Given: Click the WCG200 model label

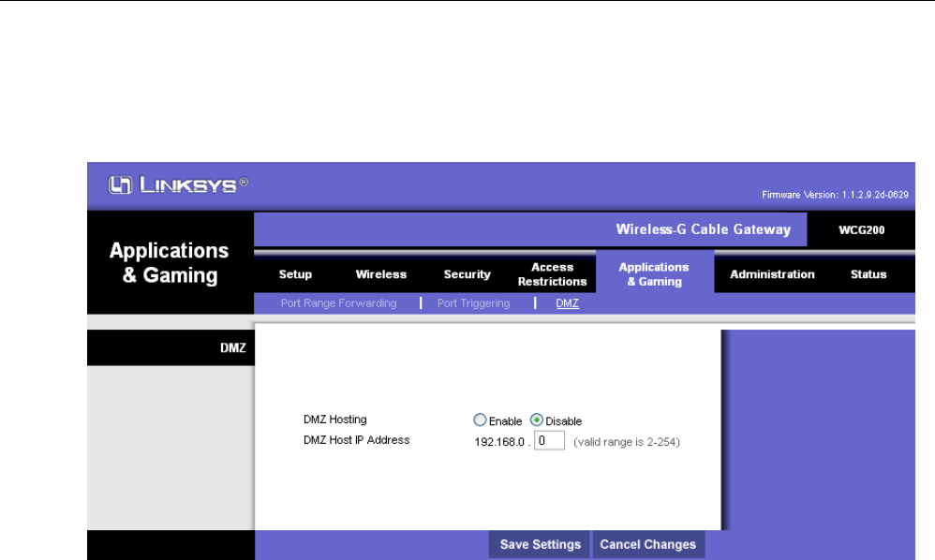Looking at the screenshot, I should tap(862, 230).
